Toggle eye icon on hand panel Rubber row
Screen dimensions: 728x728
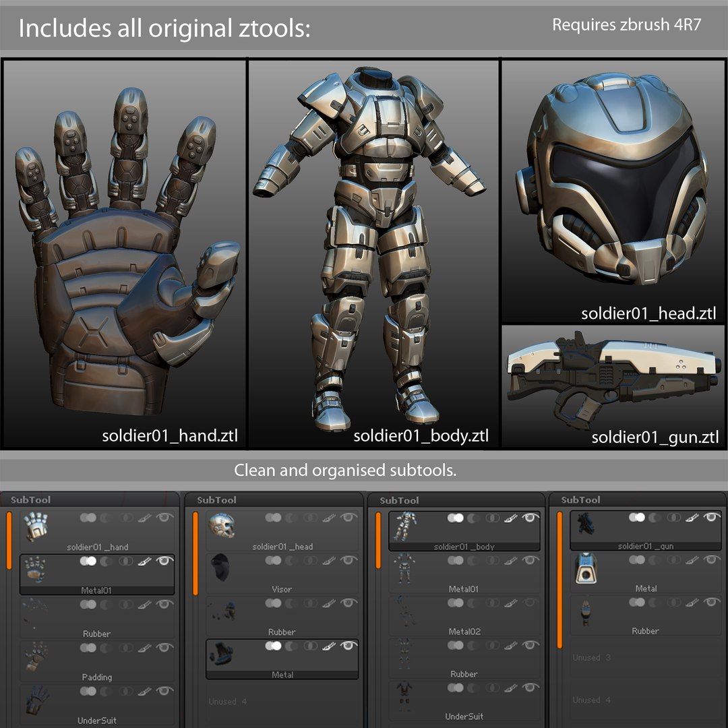point(164,604)
